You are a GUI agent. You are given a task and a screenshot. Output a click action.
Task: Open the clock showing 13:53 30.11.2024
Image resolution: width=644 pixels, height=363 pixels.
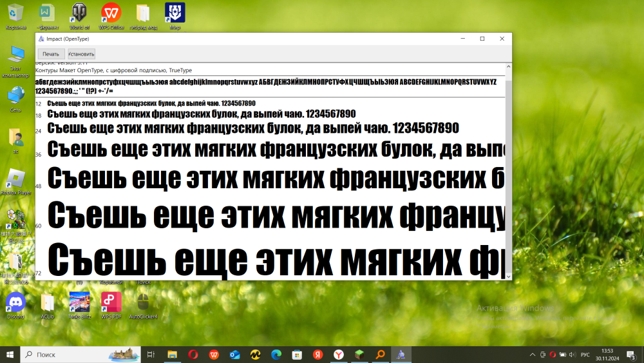click(x=607, y=355)
